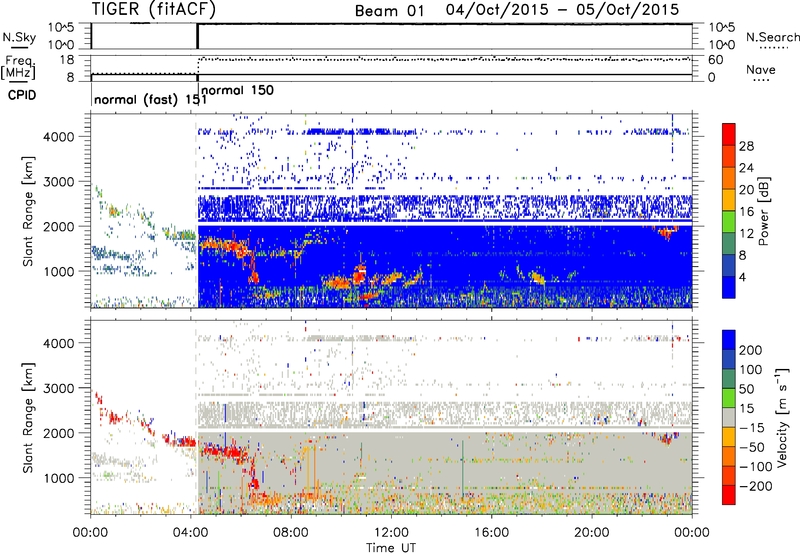Click the power panel 'Slant Range [km]' label
800x554 pixels.
tap(28, 211)
